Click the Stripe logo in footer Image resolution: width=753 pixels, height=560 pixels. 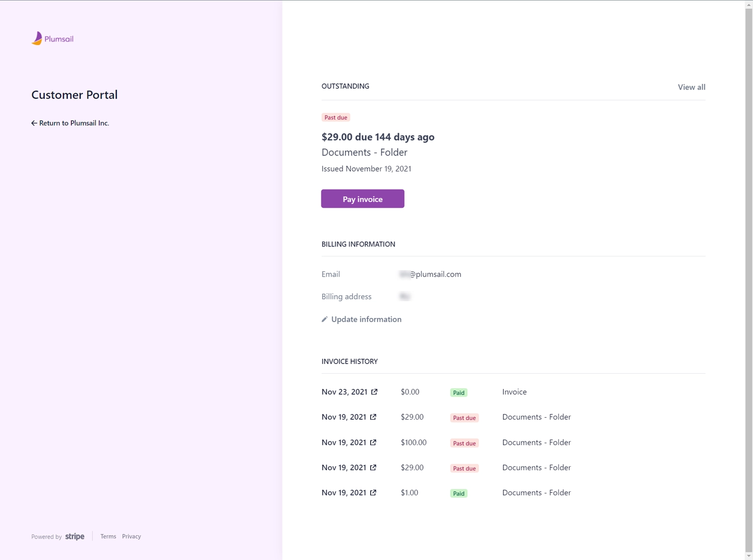coord(75,536)
